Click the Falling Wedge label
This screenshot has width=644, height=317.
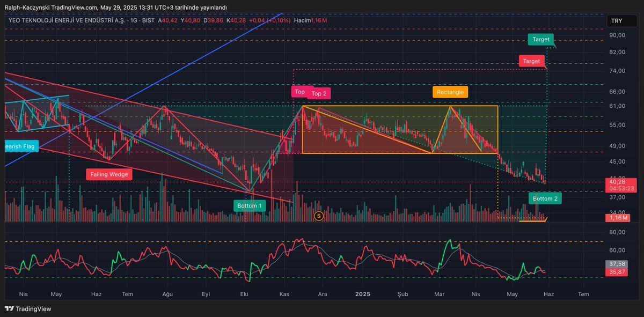coord(108,174)
